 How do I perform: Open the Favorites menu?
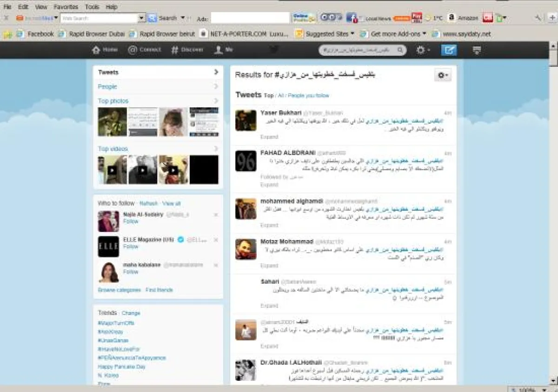click(x=66, y=7)
